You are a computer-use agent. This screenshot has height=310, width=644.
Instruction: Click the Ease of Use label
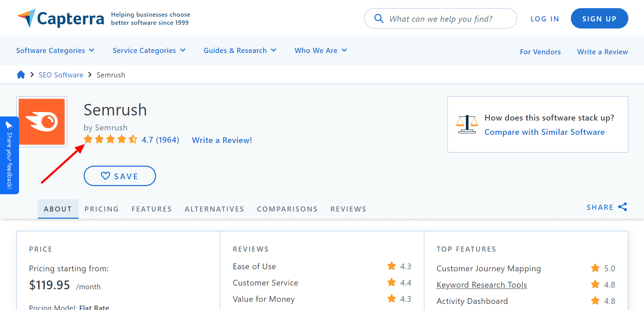click(x=254, y=267)
